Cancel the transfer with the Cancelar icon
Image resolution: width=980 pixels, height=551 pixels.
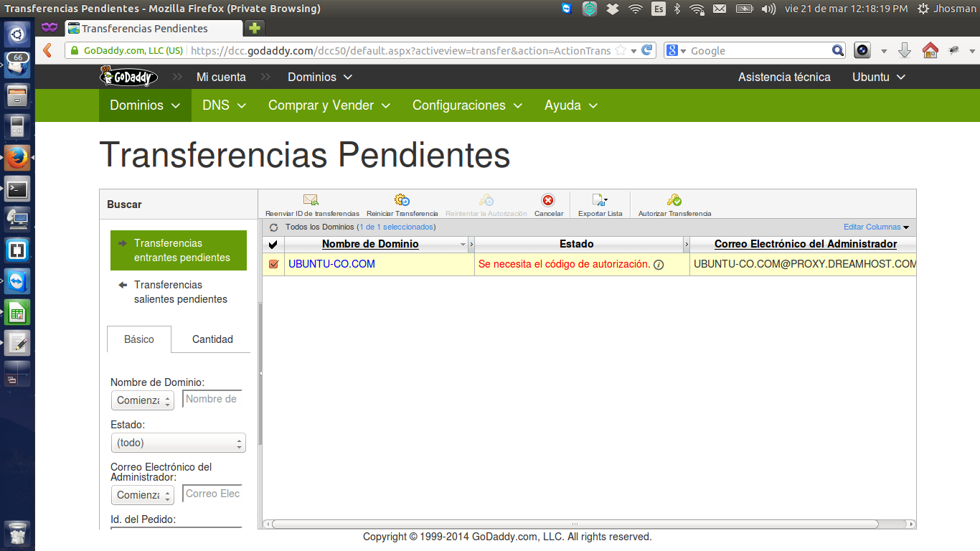[548, 201]
